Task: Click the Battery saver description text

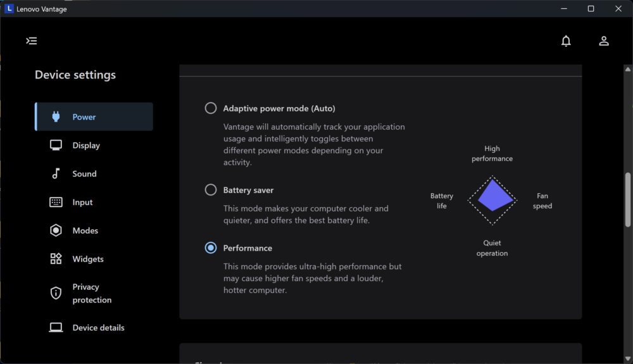Action: tap(306, 214)
